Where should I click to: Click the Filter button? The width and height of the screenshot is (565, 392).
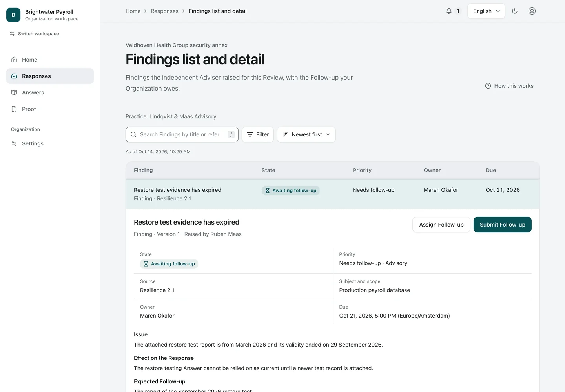258,134
